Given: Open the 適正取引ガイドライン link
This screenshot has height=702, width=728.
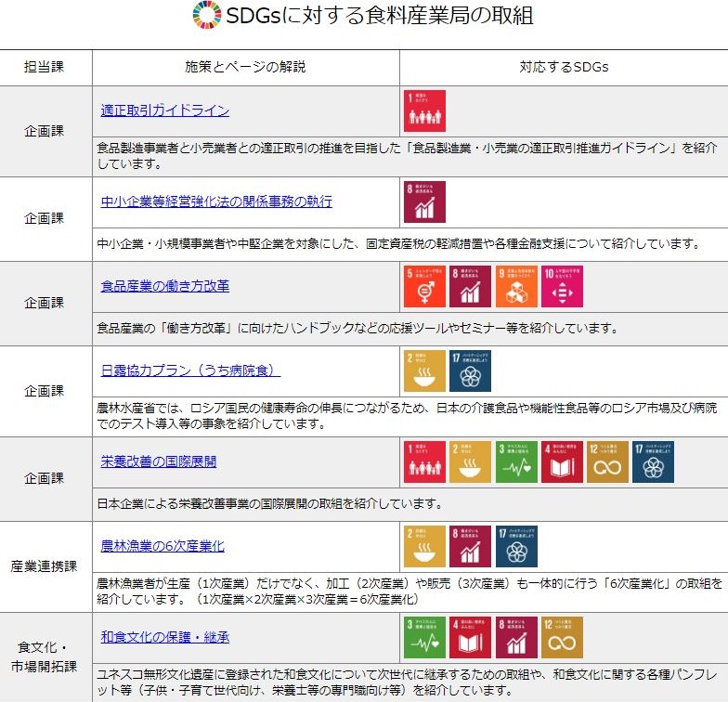Looking at the screenshot, I should 165,110.
